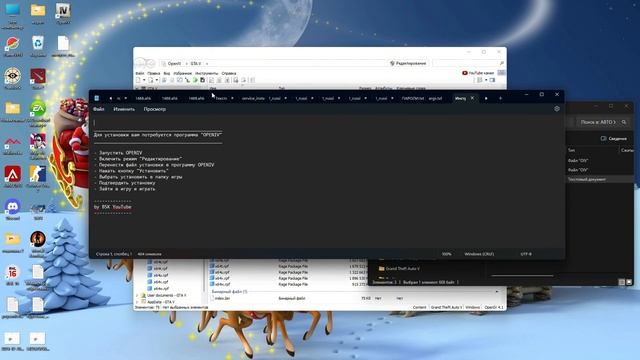Viewport: 640px width, 360px height.
Task: Click the search magnifier in OpenIV
Action: tap(502, 63)
